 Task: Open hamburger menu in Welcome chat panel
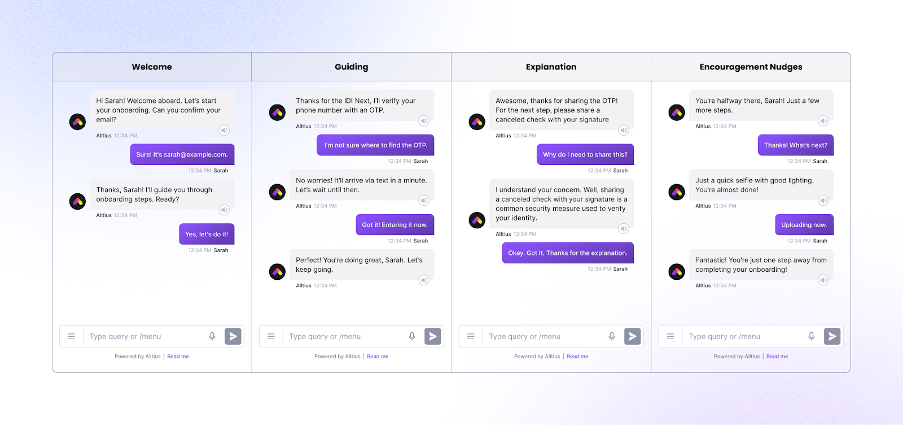pos(71,336)
